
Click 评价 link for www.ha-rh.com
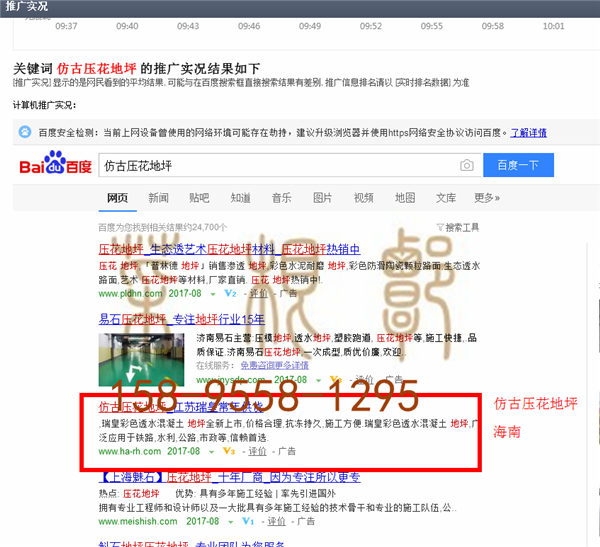point(257,451)
